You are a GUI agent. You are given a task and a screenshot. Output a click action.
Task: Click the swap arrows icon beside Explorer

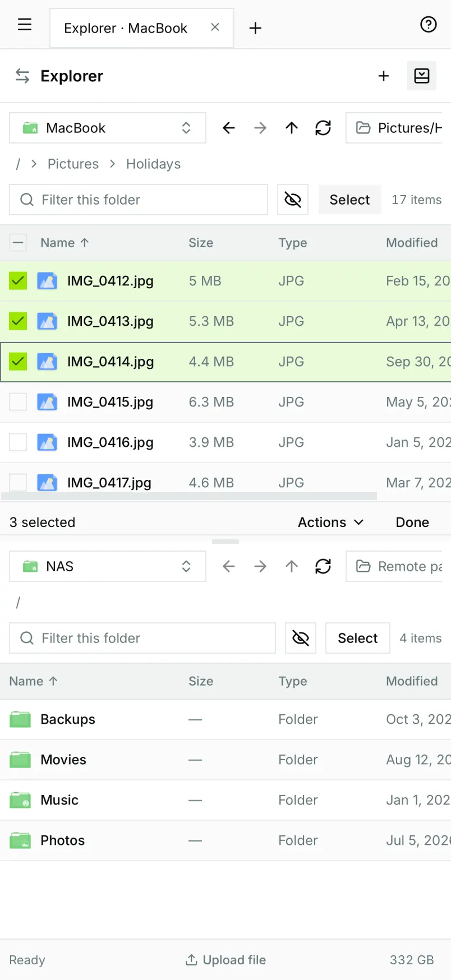coord(22,76)
